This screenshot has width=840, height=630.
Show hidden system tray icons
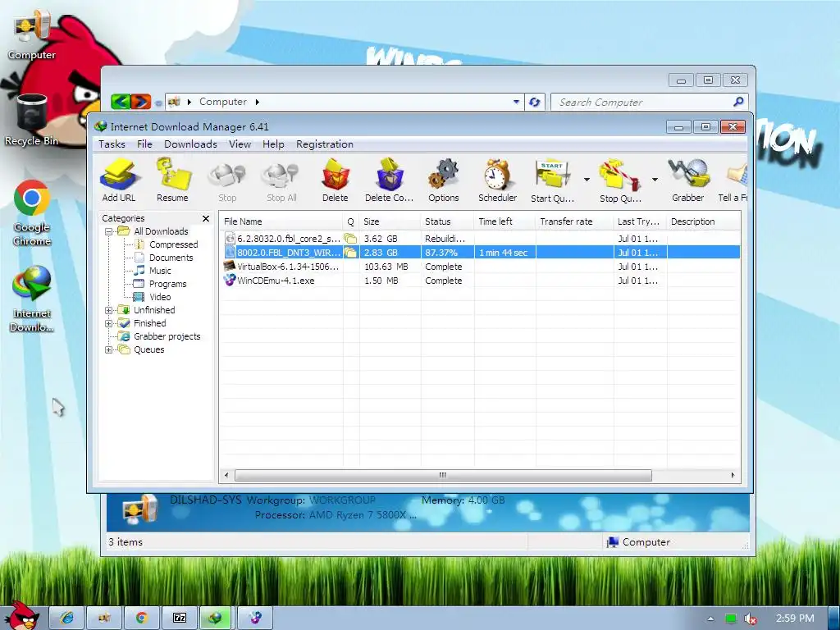click(x=710, y=619)
